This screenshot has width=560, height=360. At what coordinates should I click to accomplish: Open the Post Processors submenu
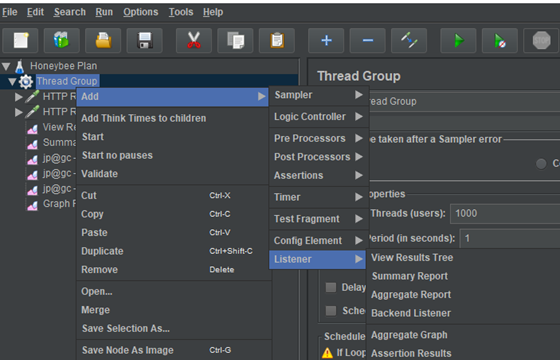pos(319,157)
